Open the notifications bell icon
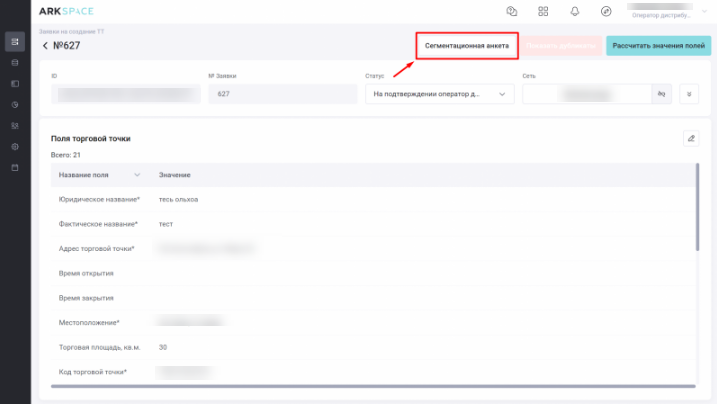Image resolution: width=717 pixels, height=407 pixels. [574, 12]
